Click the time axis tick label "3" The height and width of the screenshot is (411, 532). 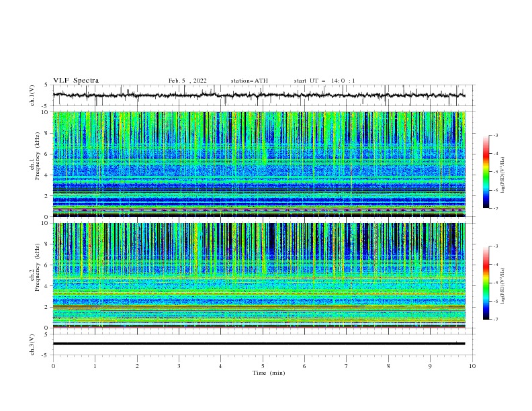179,366
